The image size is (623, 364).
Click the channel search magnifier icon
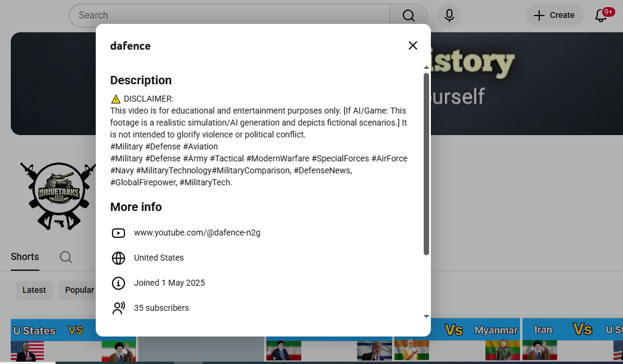pyautogui.click(x=66, y=257)
